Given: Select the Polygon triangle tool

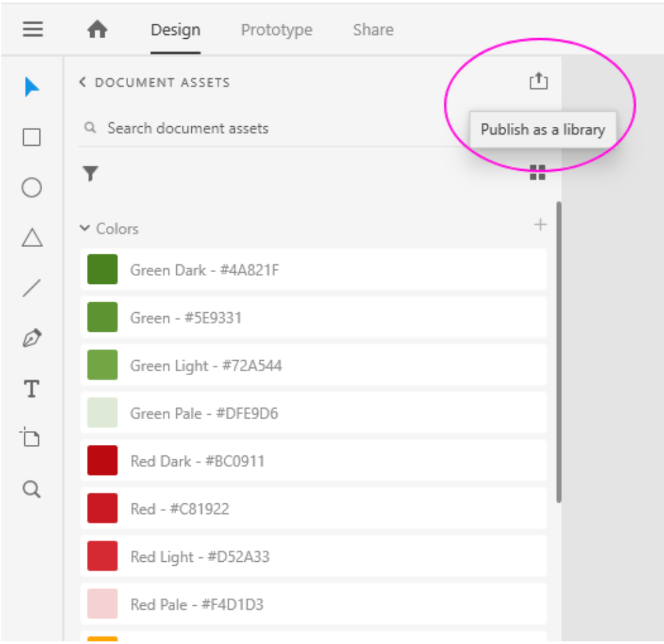Looking at the screenshot, I should pyautogui.click(x=32, y=238).
